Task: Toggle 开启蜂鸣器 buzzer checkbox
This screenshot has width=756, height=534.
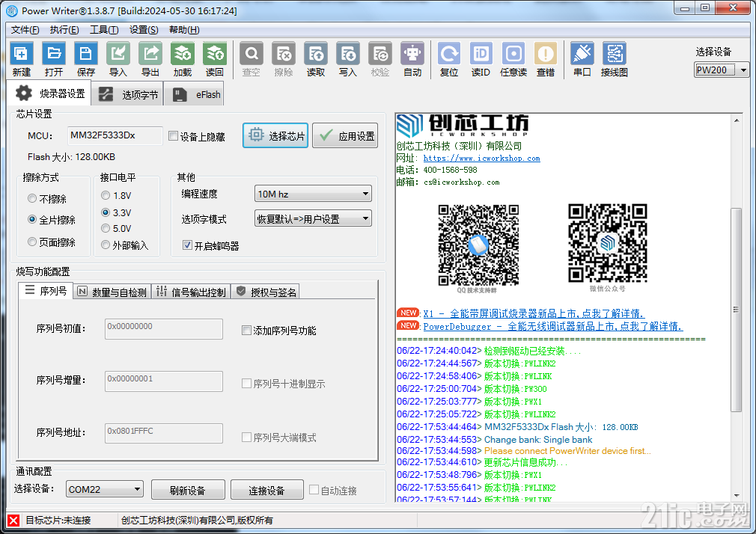Action: [188, 245]
